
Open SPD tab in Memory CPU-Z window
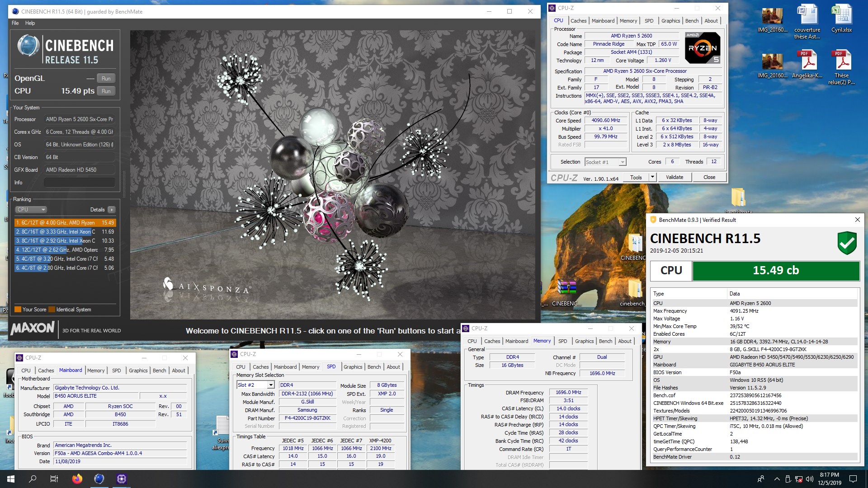(x=562, y=341)
